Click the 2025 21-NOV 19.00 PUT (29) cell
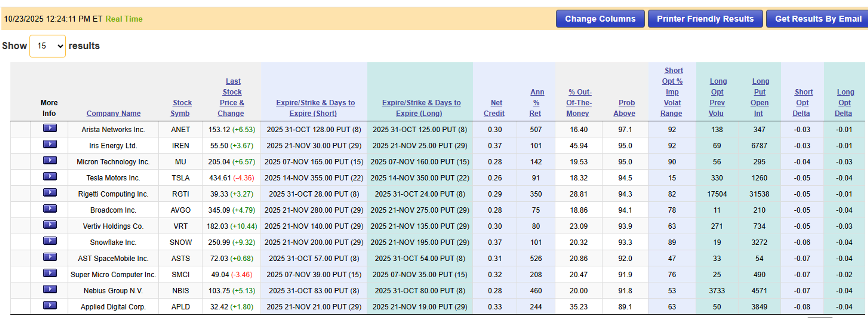Viewport: 868px width, 318px height. point(420,307)
